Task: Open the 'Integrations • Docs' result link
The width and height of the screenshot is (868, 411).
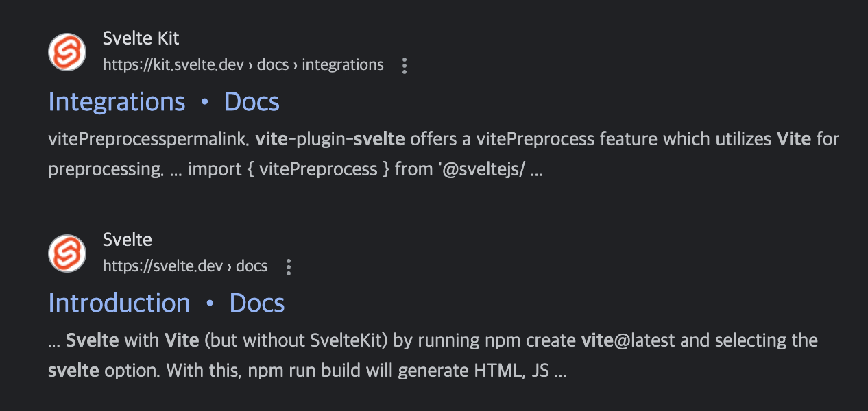Action: [x=164, y=102]
